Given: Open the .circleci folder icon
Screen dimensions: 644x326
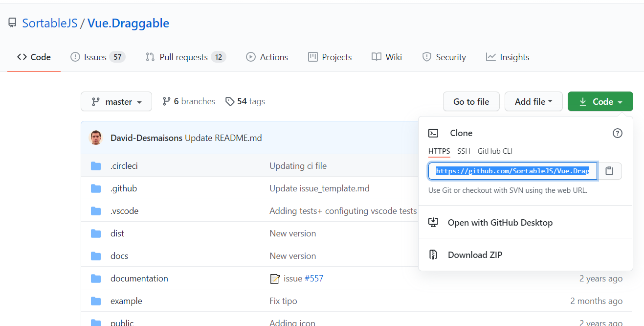Looking at the screenshot, I should pyautogui.click(x=96, y=166).
